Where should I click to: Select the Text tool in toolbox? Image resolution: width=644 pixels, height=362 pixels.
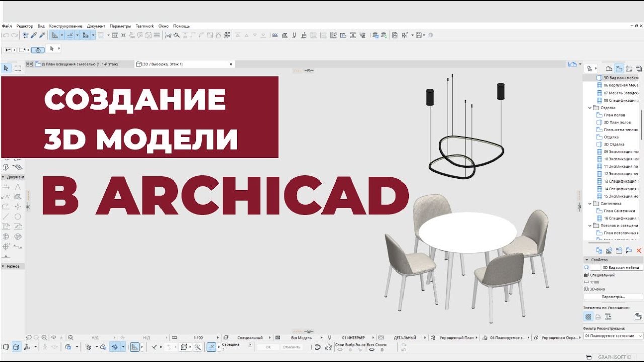[18, 187]
